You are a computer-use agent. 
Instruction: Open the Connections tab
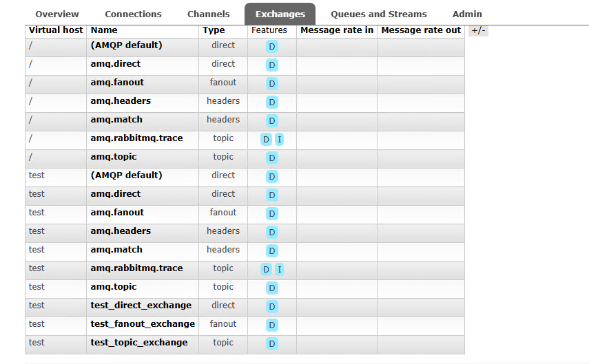pyautogui.click(x=133, y=14)
